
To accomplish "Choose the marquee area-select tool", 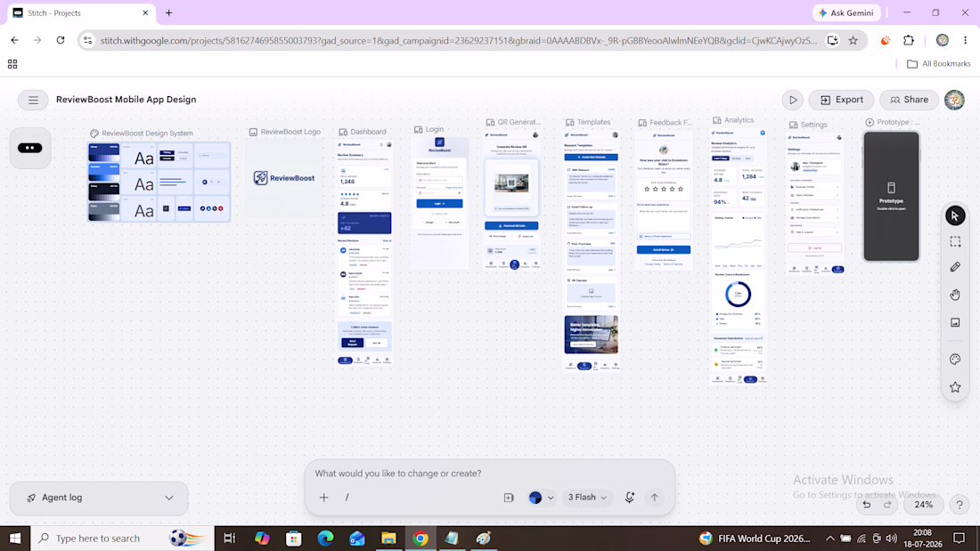I will (x=955, y=242).
